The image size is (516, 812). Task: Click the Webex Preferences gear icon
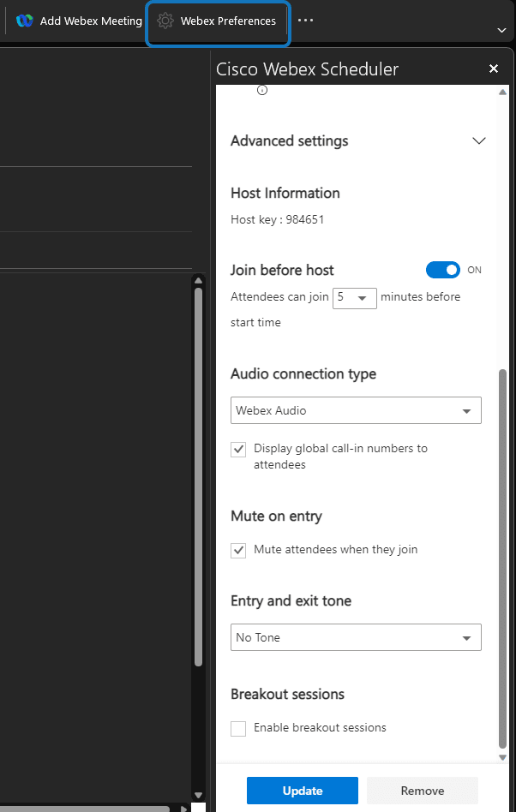pos(165,21)
